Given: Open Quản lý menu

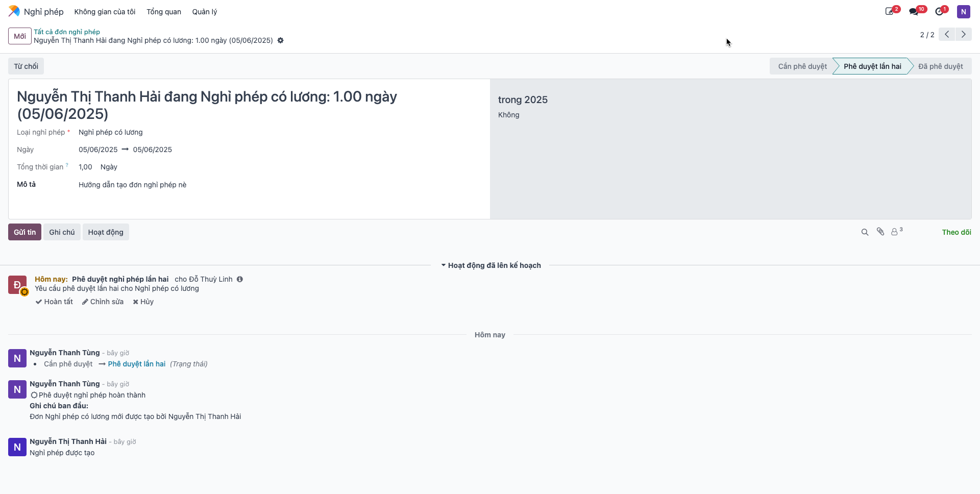Looking at the screenshot, I should click(205, 12).
